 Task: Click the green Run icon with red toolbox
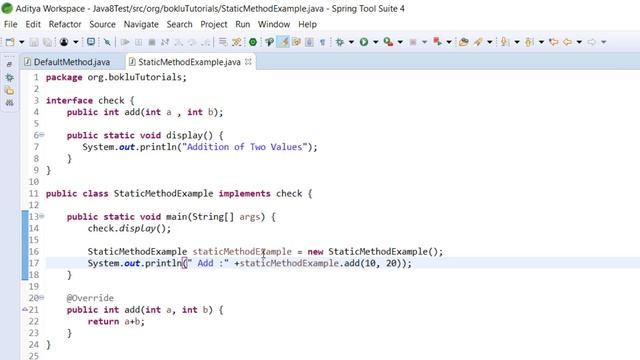click(x=389, y=42)
